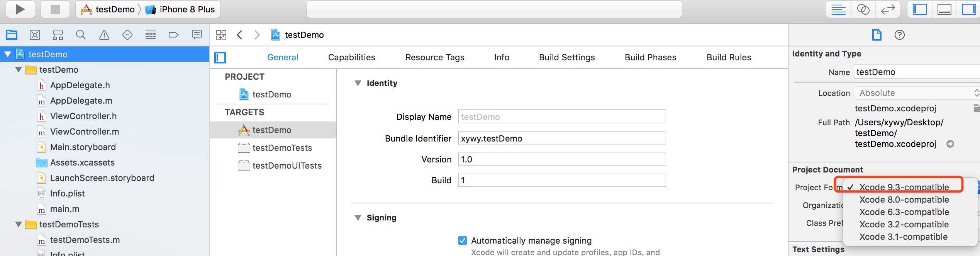
Task: Open the related items grid menu
Action: [221, 35]
